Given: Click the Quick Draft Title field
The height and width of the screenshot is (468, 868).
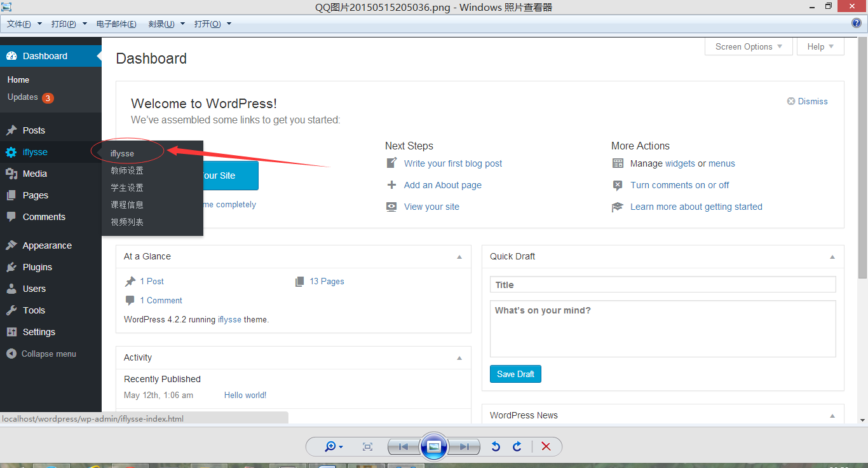Looking at the screenshot, I should (663, 285).
